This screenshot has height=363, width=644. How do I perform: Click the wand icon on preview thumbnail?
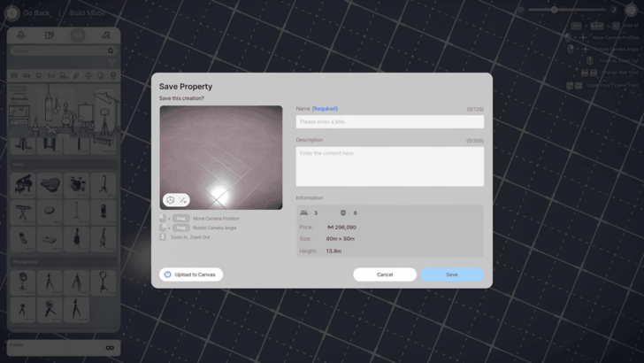[183, 200]
